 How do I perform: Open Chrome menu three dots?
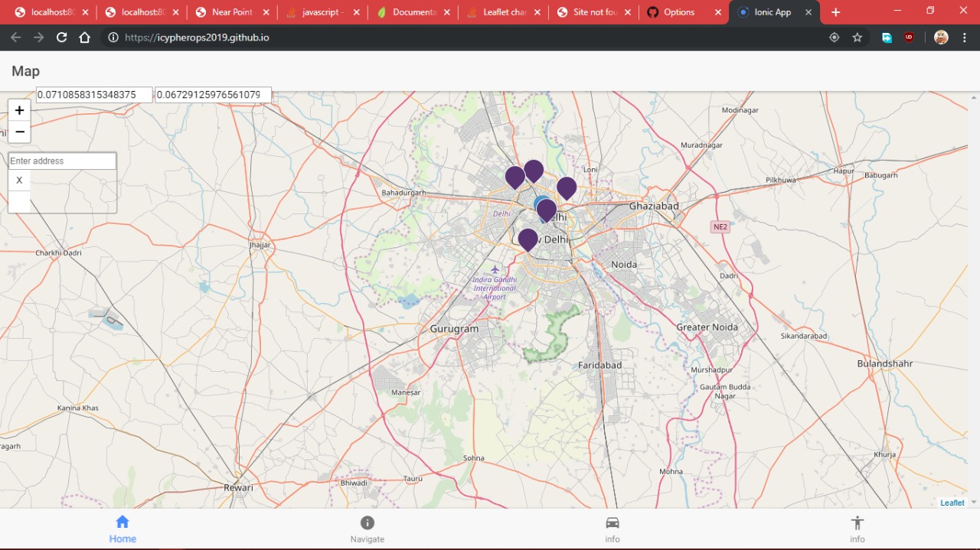click(965, 37)
